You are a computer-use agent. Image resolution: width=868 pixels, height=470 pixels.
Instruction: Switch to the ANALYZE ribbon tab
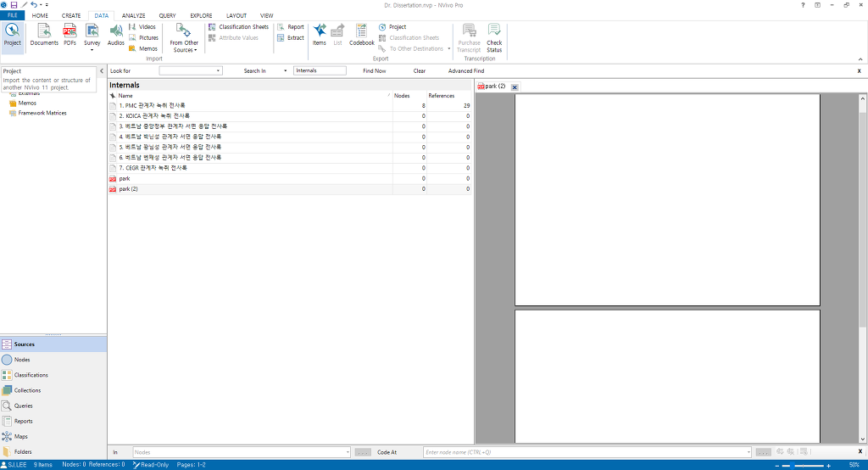click(133, 15)
